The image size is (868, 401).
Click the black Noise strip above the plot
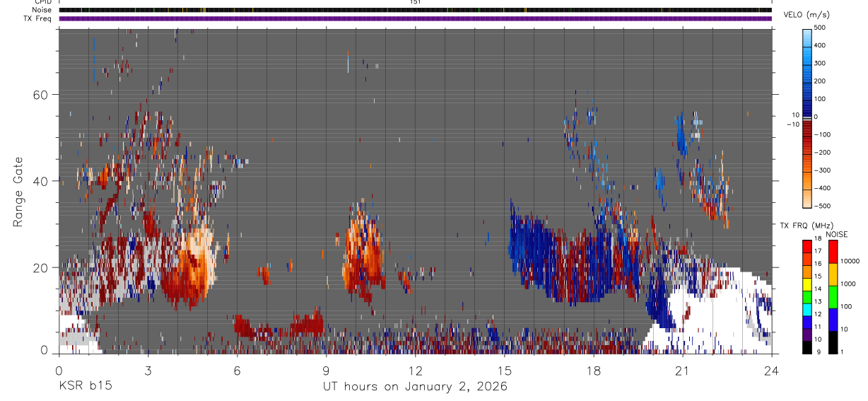pos(416,10)
